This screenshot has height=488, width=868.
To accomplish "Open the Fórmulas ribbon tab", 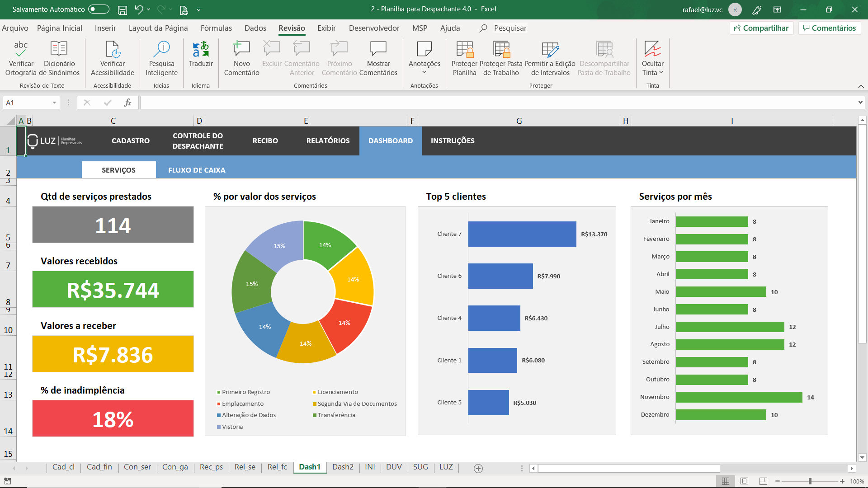I will [x=216, y=28].
